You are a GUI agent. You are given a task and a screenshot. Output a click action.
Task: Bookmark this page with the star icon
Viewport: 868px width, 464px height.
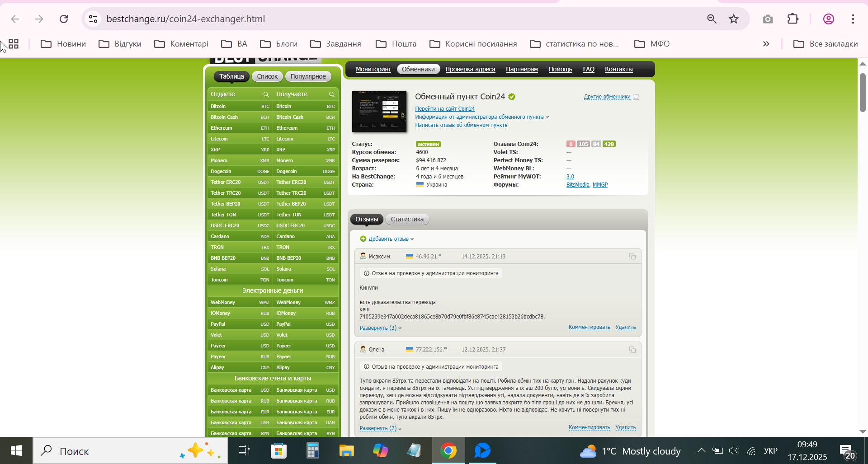pos(734,19)
